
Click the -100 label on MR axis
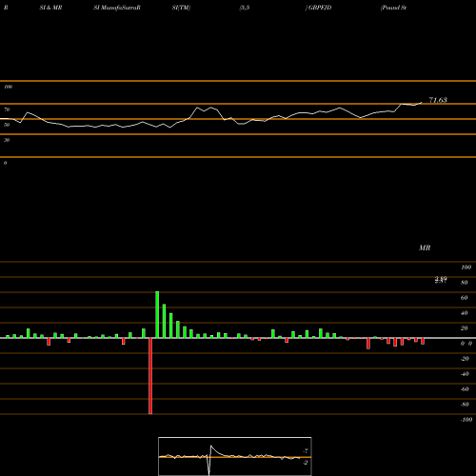tap(466, 420)
